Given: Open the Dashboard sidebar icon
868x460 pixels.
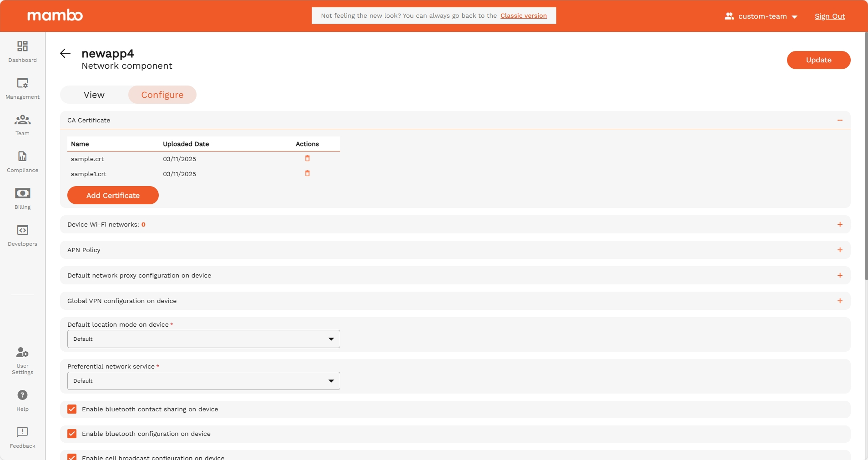Looking at the screenshot, I should click(22, 46).
